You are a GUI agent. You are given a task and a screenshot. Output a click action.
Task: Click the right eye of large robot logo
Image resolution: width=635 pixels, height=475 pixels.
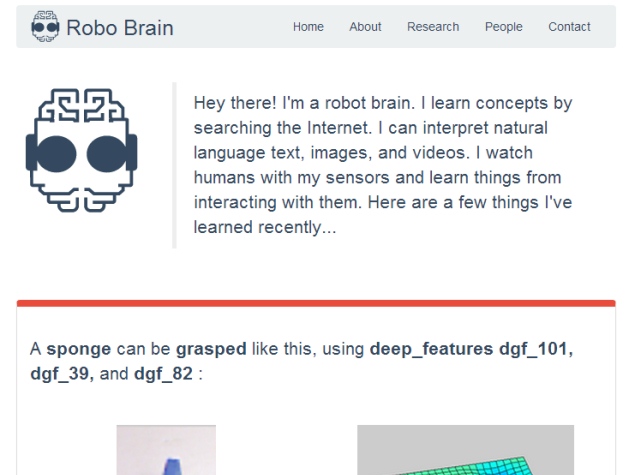coord(106,154)
